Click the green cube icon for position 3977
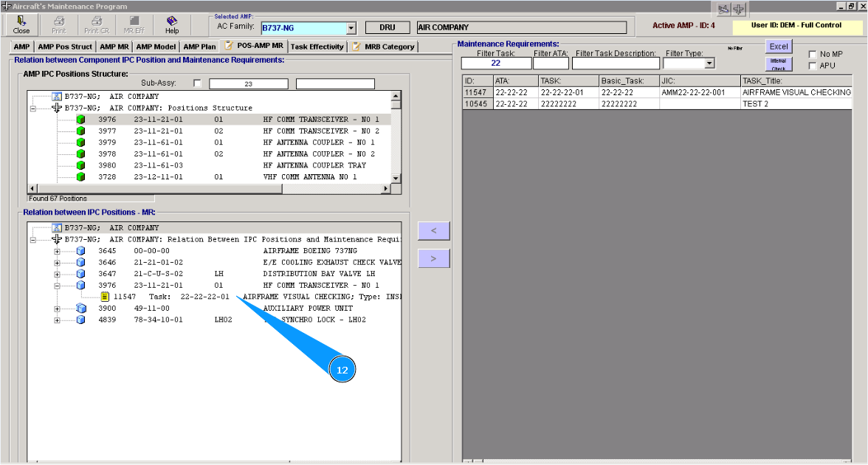The image size is (868, 465). pyautogui.click(x=80, y=131)
